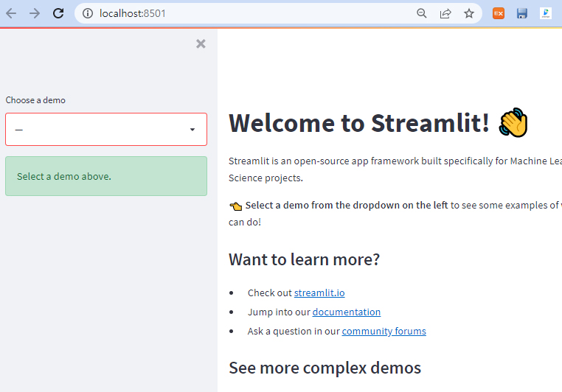Close the Streamlit sidebar with X
Image resolution: width=562 pixels, height=392 pixels.
(201, 43)
